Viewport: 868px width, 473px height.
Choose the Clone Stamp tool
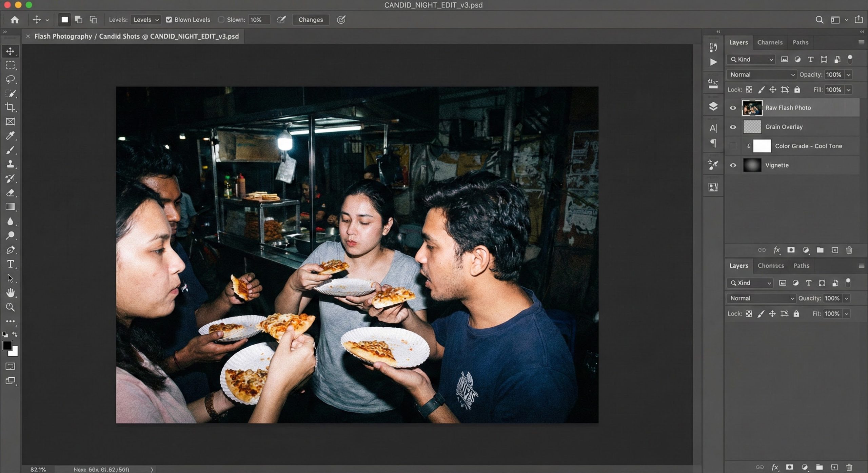(x=10, y=164)
